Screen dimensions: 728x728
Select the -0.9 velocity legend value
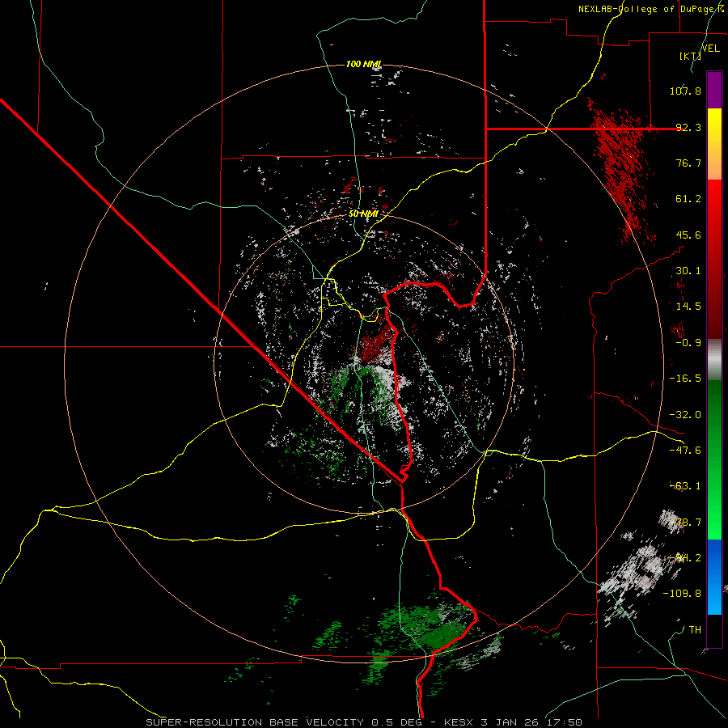tap(688, 343)
